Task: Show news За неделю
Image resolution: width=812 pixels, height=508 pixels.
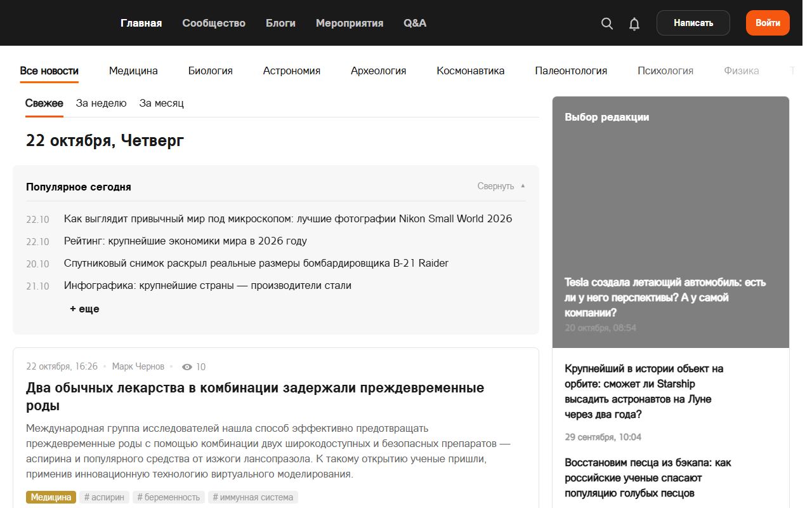Action: [x=101, y=104]
